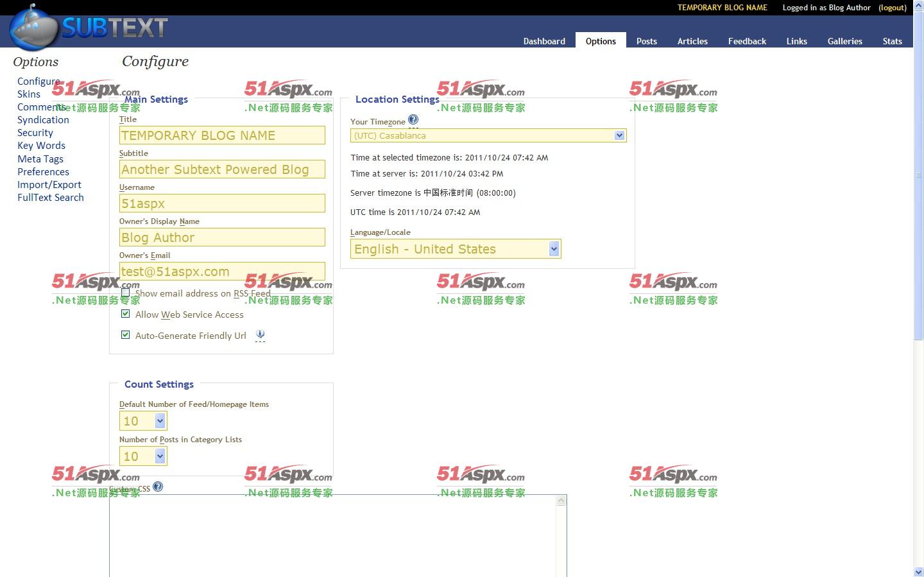Click the CSS textarea scroll up arrow
This screenshot has height=577, width=924.
click(x=561, y=501)
